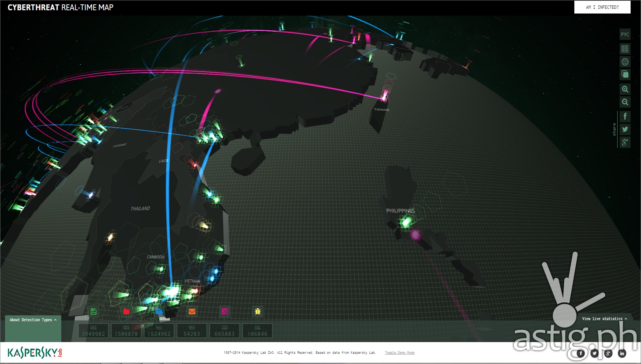Switch to globe view
Image resolution: width=641 pixels, height=364 pixels.
pos(625,62)
